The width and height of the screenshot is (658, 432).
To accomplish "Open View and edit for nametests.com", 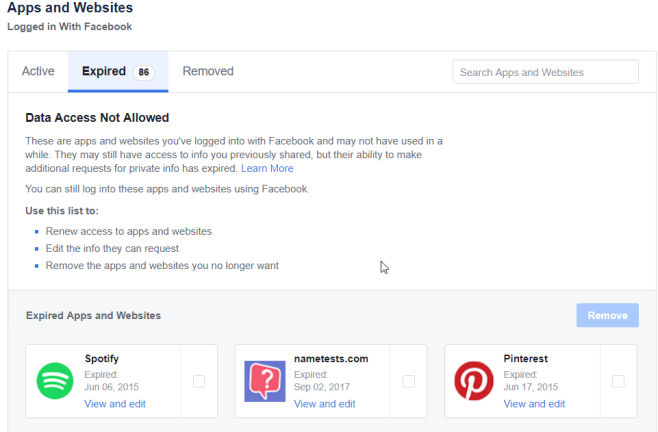I will point(324,404).
